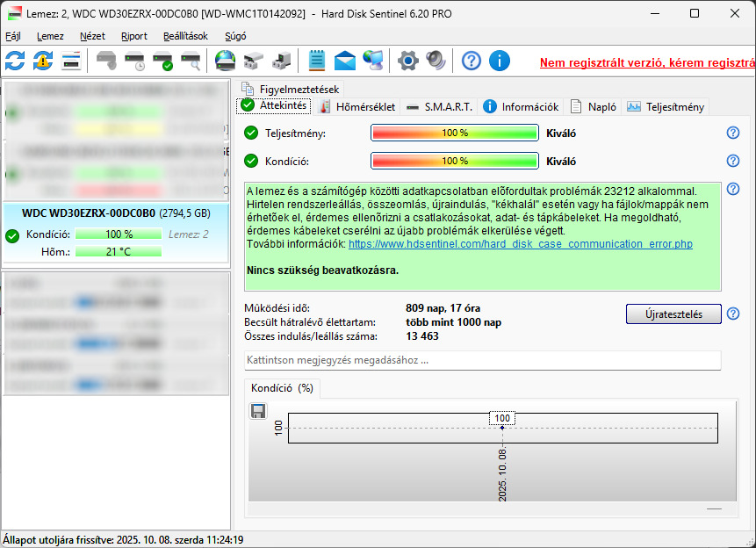Click the speaker sound toolbar icon

436,61
